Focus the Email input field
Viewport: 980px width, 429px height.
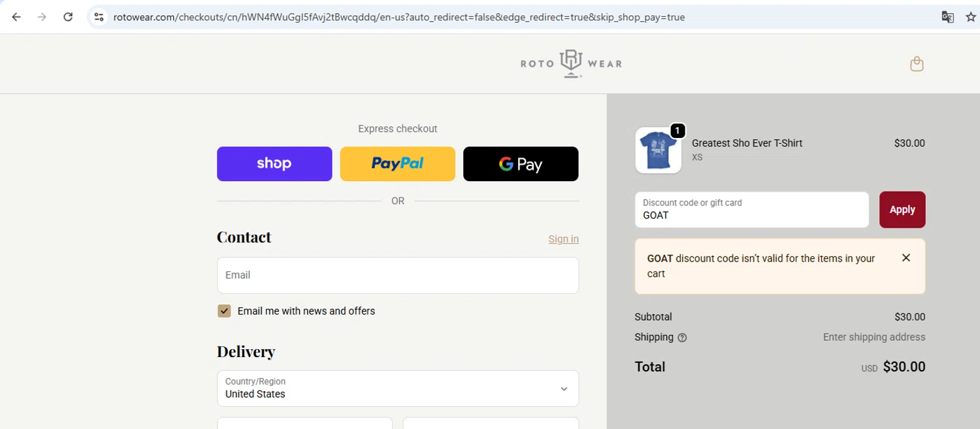point(398,275)
